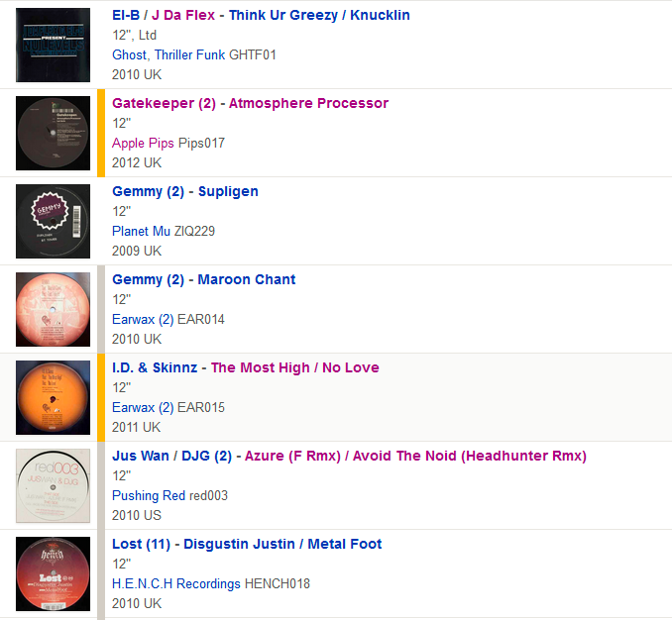This screenshot has width=672, height=620.
Task: Open the El-B artist link
Action: (126, 15)
